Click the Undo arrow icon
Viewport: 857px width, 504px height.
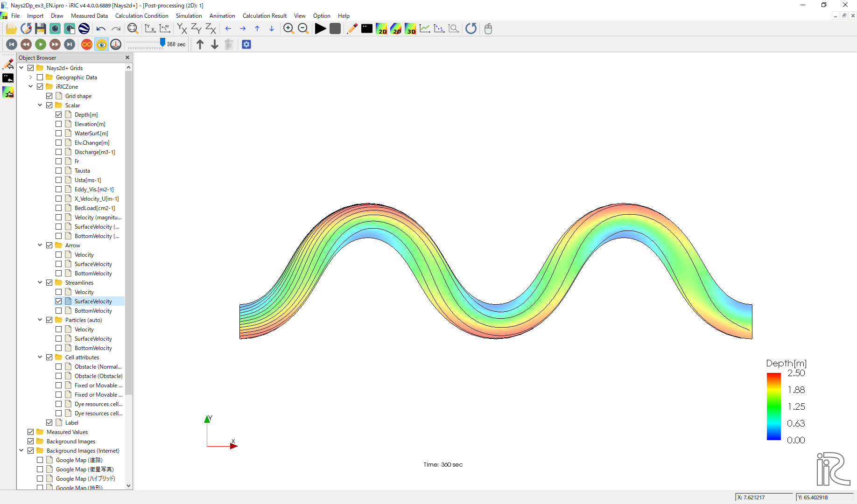point(101,29)
